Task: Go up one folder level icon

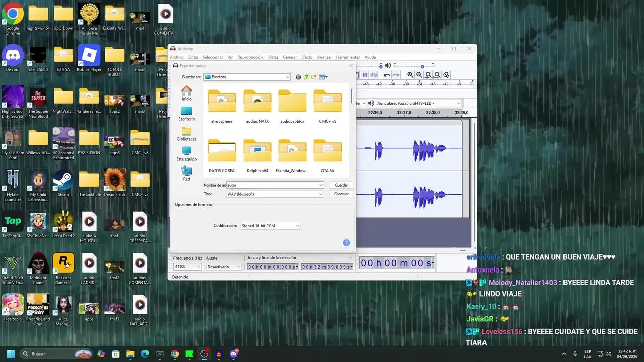Action: 306,77
